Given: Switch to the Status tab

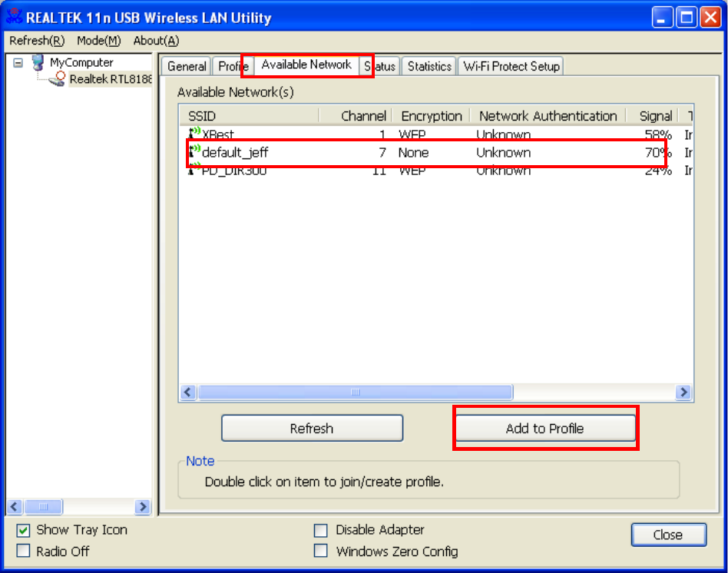Looking at the screenshot, I should pyautogui.click(x=380, y=66).
